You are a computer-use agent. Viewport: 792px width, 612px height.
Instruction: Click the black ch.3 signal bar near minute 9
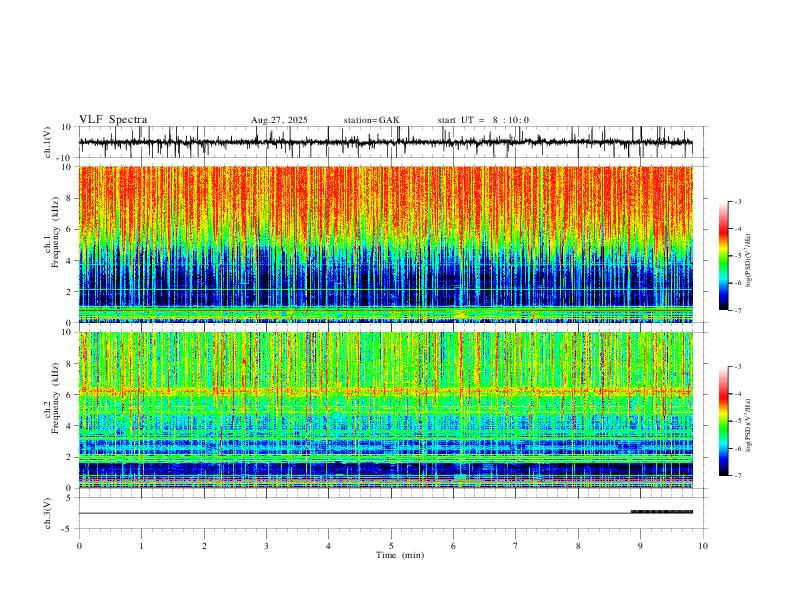coord(662,512)
